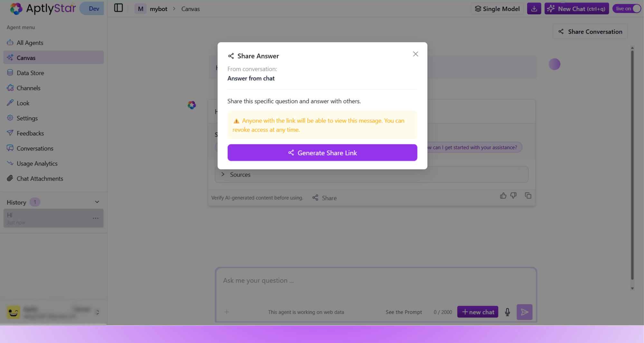Give the answer a thumbs down
Viewport: 644px width, 343px height.
point(514,195)
